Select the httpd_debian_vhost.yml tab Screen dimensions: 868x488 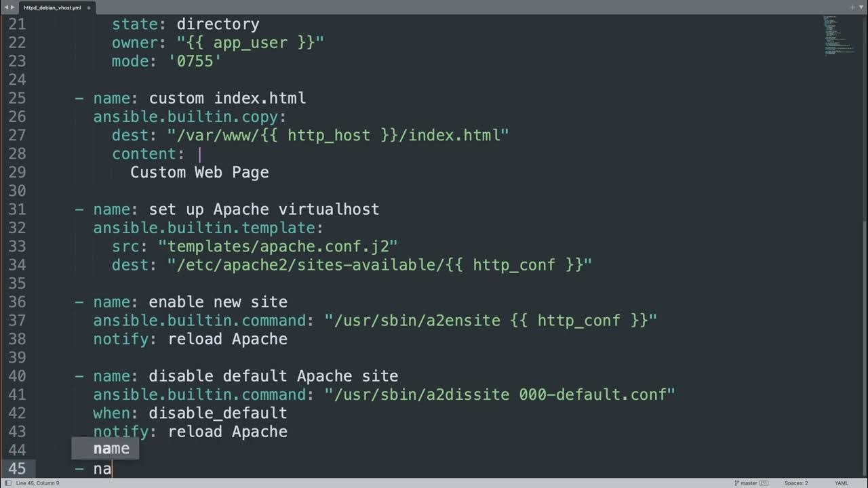[x=53, y=7]
